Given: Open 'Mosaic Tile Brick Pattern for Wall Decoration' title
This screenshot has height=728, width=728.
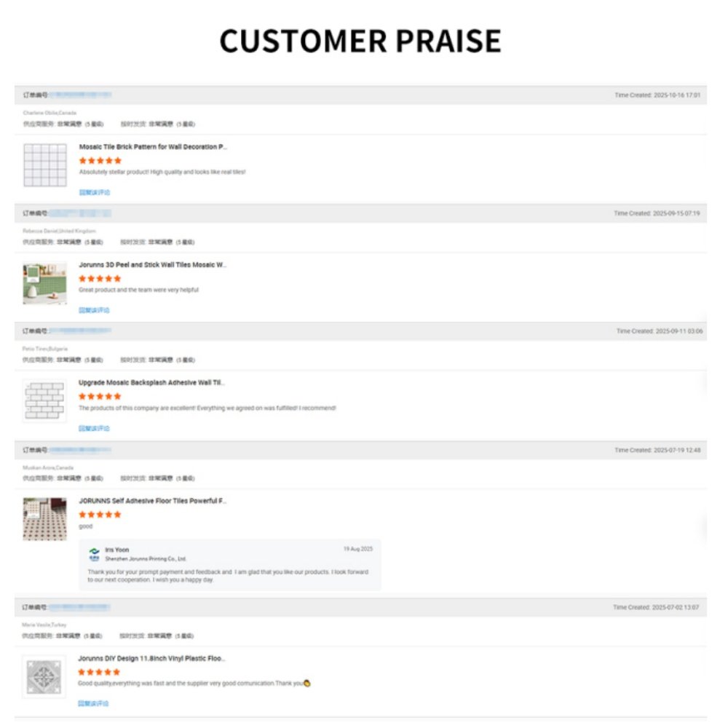Looking at the screenshot, I should click(x=153, y=147).
